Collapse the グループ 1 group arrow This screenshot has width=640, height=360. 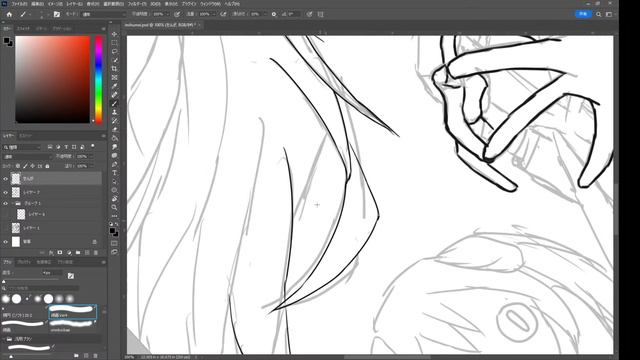coord(12,203)
